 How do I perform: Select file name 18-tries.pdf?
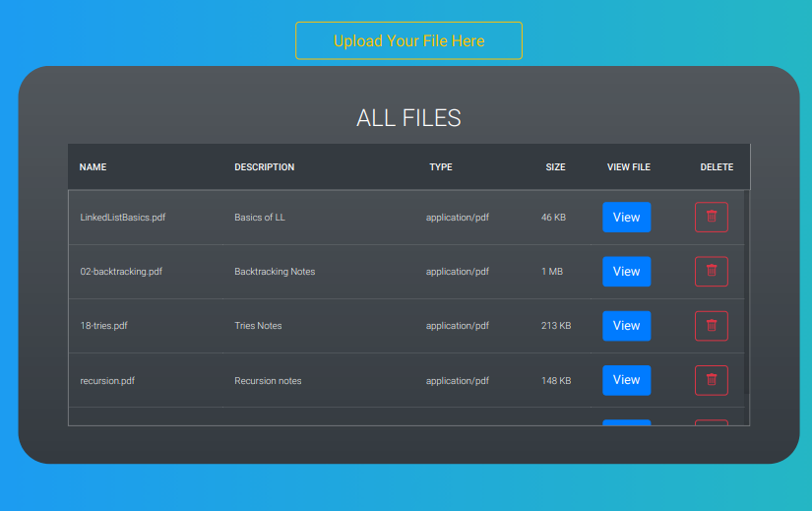(x=103, y=326)
